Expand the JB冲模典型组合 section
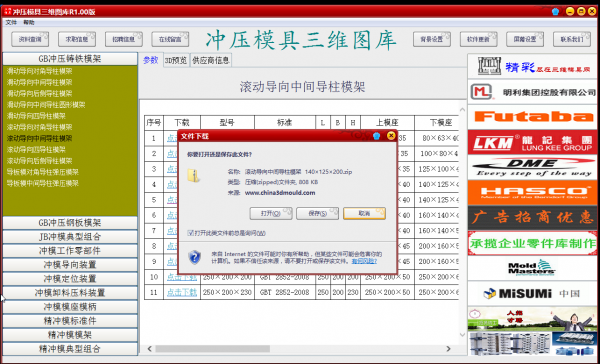The height and width of the screenshot is (364, 600). coord(70,237)
